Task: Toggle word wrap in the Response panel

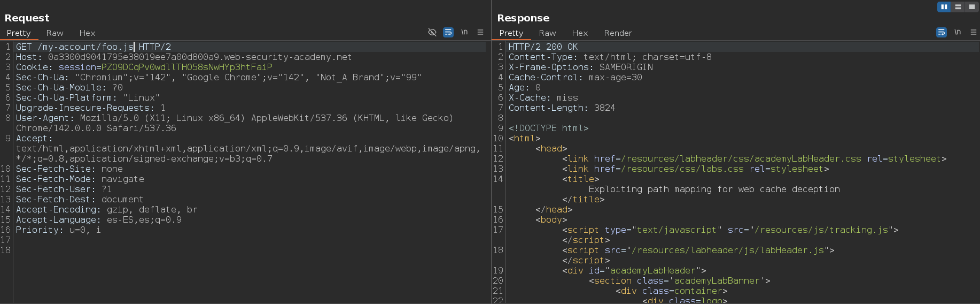Action: (942, 33)
